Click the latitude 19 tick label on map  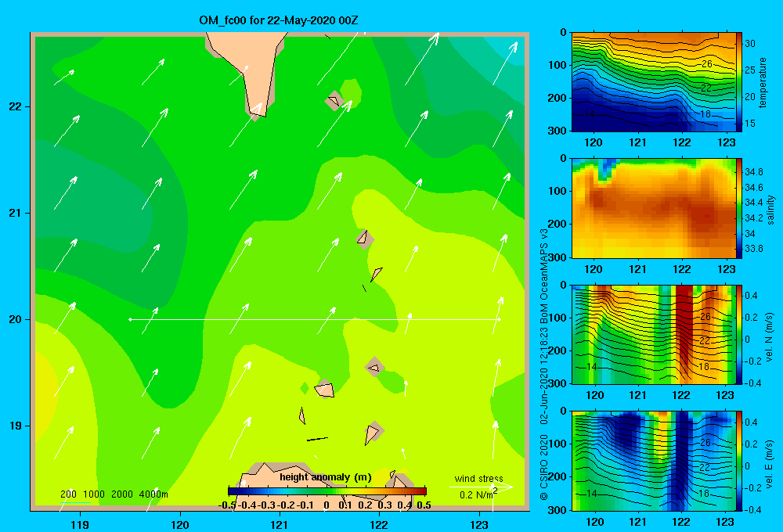[x=16, y=426]
